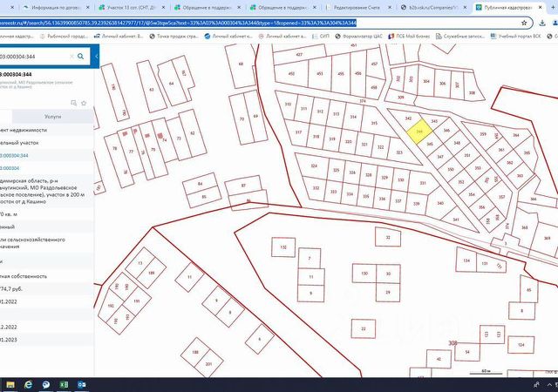This screenshot has width=558, height=392.
Task: Follow the blue '000304:344' cadastral number link
Action: [x=14, y=155]
